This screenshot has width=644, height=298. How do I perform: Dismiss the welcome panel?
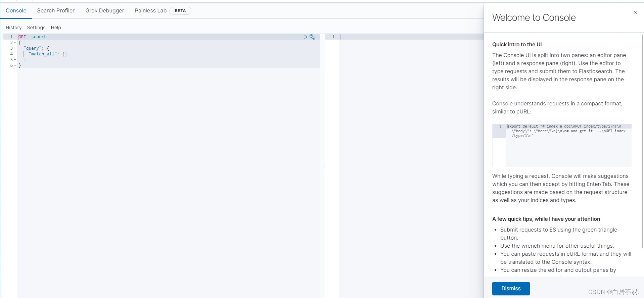click(511, 289)
